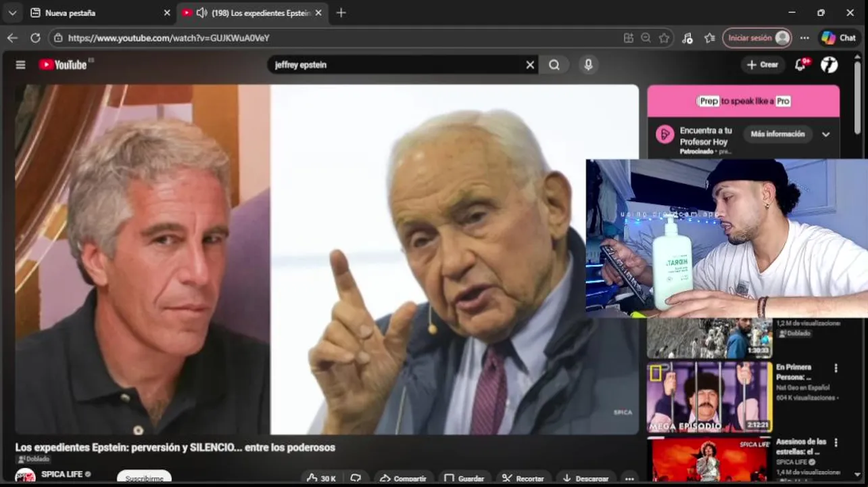Mute the tab via speaker icon
This screenshot has height=487, width=868.
[201, 13]
